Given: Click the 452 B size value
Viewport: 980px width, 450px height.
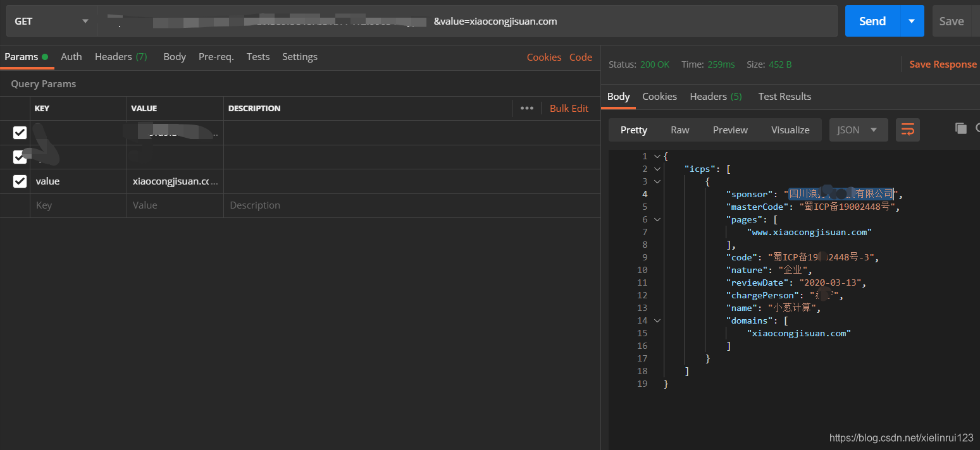Looking at the screenshot, I should (780, 64).
